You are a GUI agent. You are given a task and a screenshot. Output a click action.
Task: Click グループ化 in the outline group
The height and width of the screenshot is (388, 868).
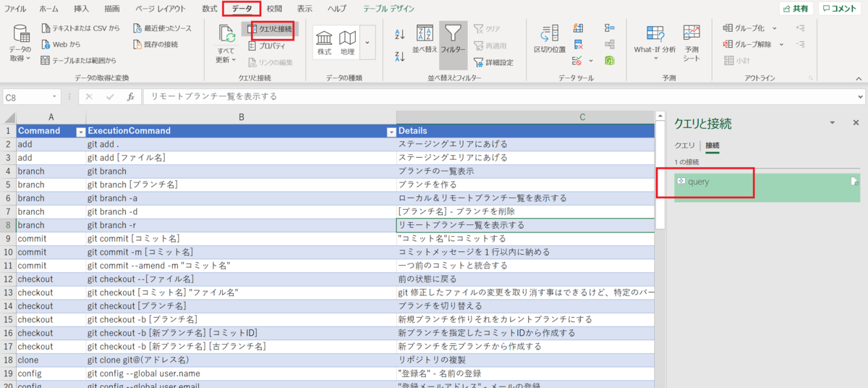coord(744,28)
